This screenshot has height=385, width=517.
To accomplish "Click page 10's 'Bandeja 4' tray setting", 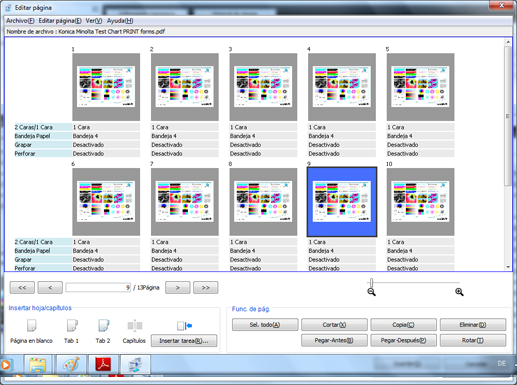I will click(x=421, y=251).
